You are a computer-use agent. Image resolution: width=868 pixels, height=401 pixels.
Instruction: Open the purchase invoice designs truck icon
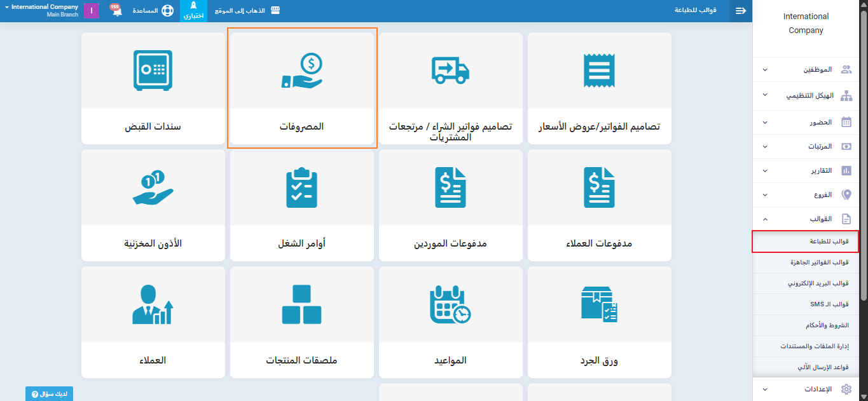coord(450,70)
